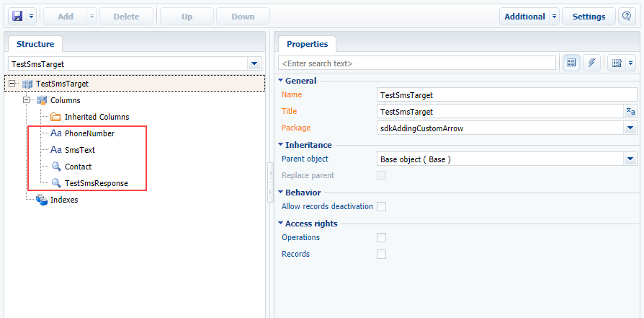The image size is (644, 318).
Task: Click the save floppy disk icon
Action: pyautogui.click(x=17, y=17)
